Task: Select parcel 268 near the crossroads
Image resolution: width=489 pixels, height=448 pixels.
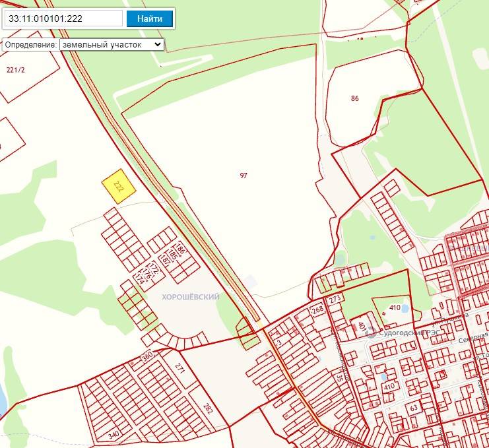Action: 318,310
